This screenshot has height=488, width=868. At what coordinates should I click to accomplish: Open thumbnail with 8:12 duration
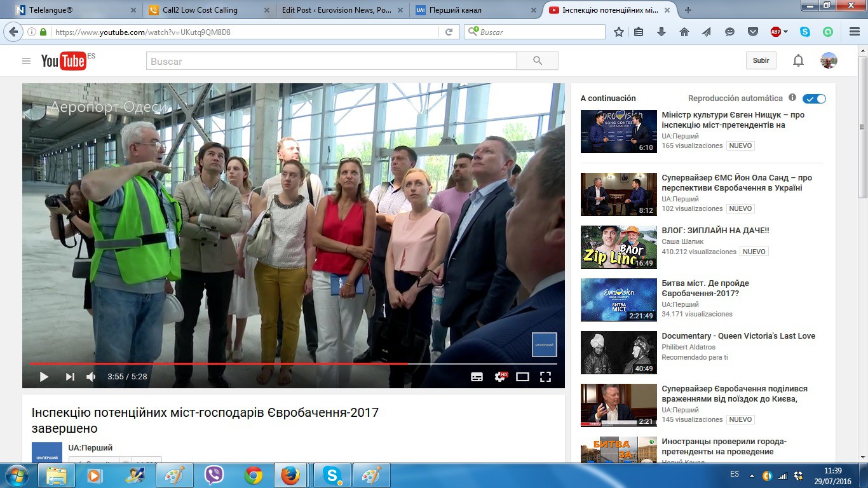[618, 194]
